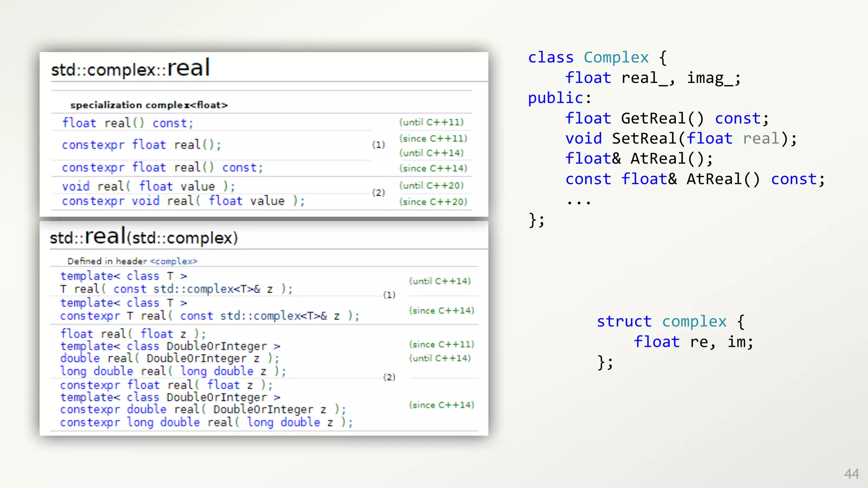Click 'const float& AtReal() const;' line
The image size is (868, 488).
click(x=695, y=179)
